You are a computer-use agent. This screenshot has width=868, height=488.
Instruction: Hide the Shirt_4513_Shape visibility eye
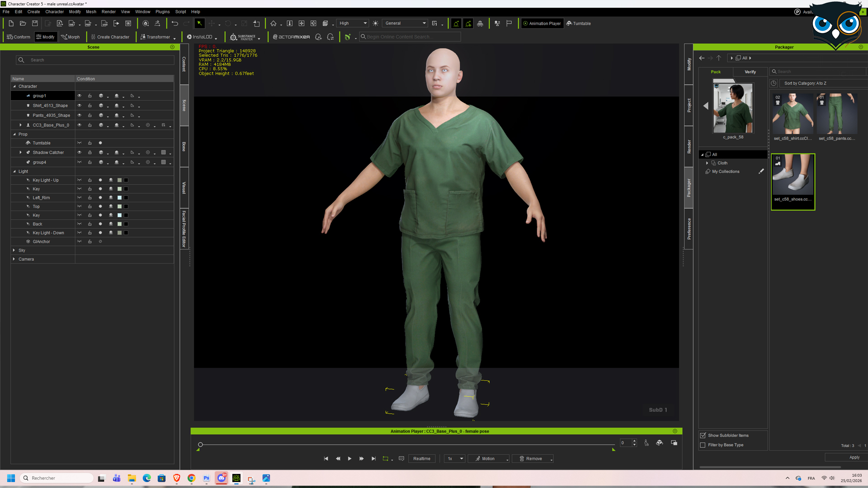79,106
